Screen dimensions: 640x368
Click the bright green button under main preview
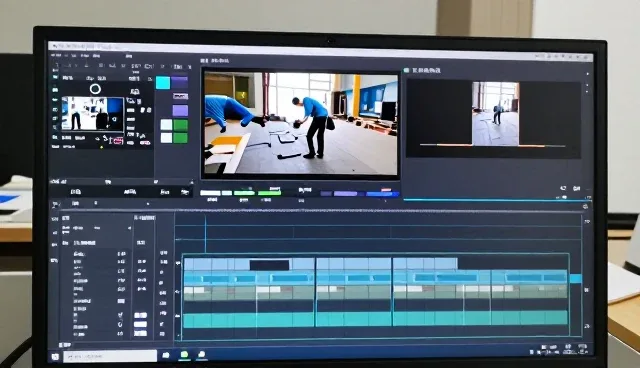[x=269, y=193]
